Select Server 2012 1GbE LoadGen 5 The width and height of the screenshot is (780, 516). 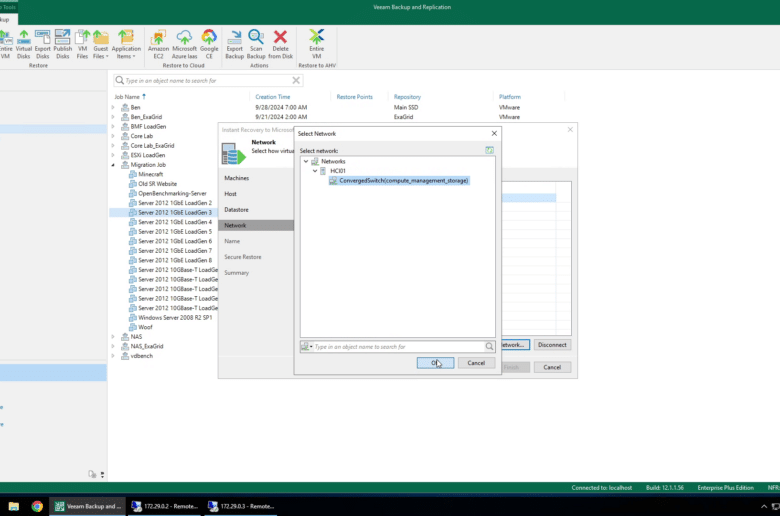(175, 231)
